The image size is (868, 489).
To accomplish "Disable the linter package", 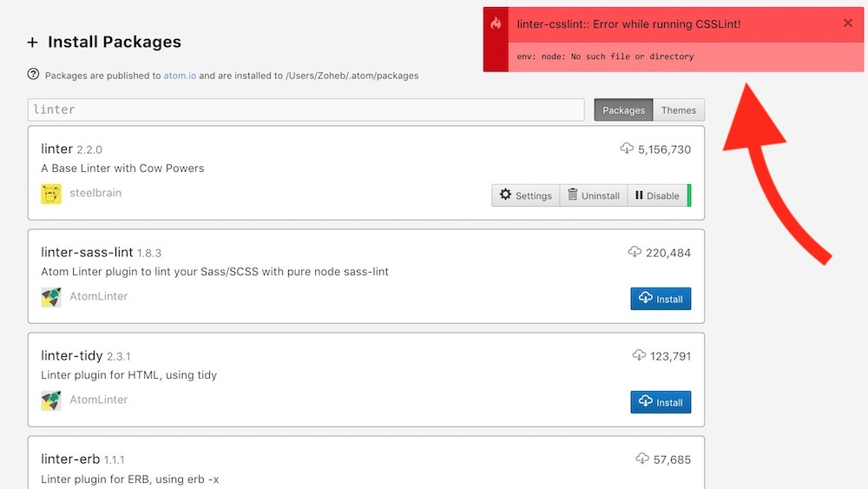I will (x=657, y=195).
